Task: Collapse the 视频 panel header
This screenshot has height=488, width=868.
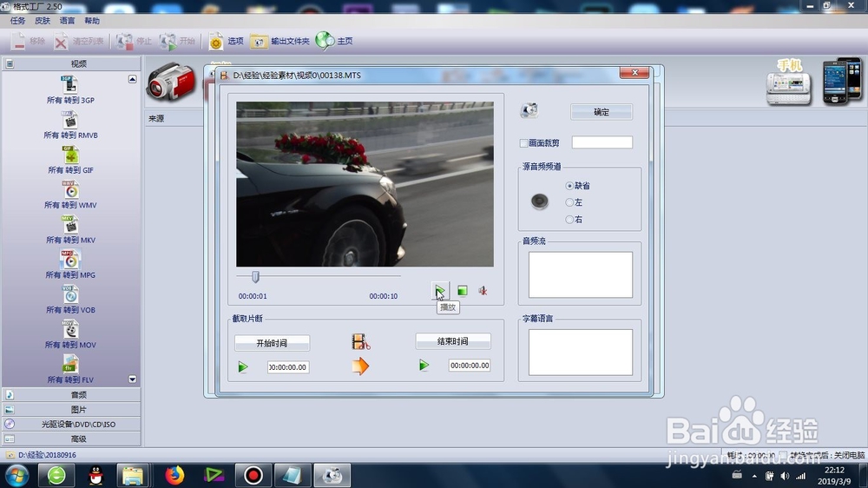Action: pos(71,63)
